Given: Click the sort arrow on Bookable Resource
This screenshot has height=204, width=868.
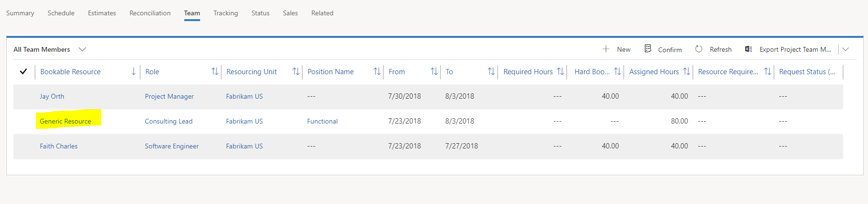Looking at the screenshot, I should pyautogui.click(x=133, y=72).
